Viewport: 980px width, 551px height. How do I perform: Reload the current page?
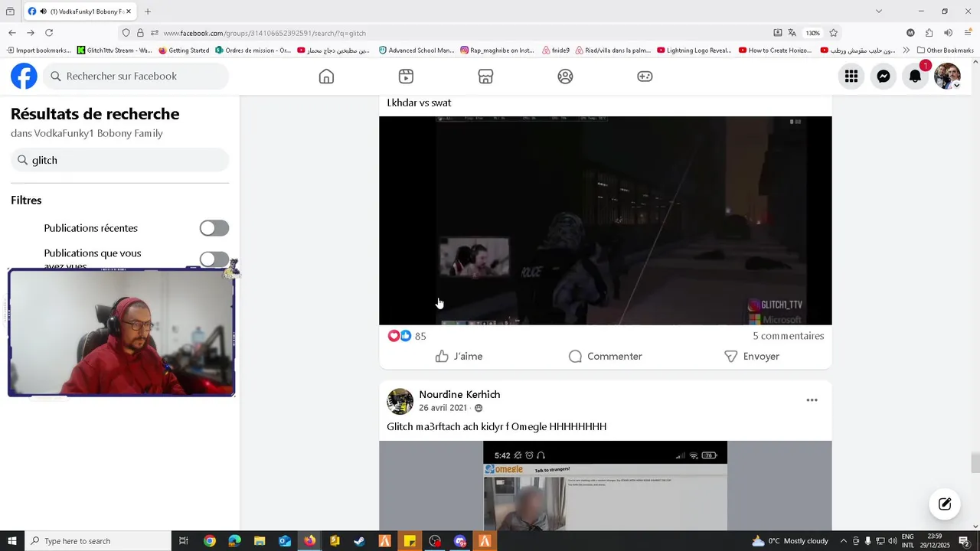point(49,33)
